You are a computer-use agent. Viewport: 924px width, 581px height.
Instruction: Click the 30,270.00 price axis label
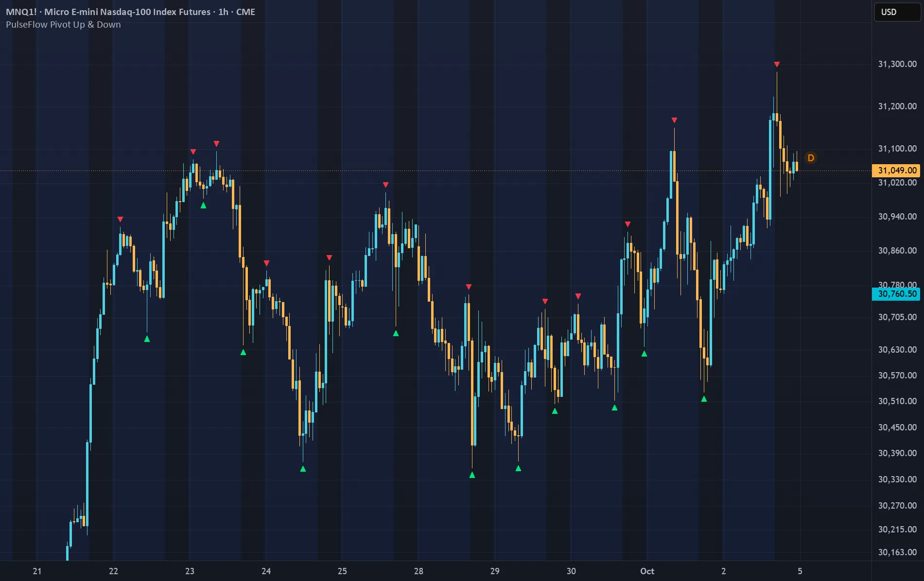coord(897,506)
